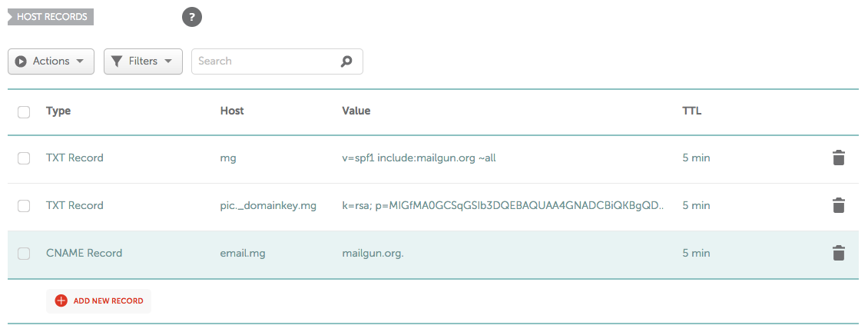Click the search magnifier icon
The height and width of the screenshot is (332, 868).
(x=346, y=61)
